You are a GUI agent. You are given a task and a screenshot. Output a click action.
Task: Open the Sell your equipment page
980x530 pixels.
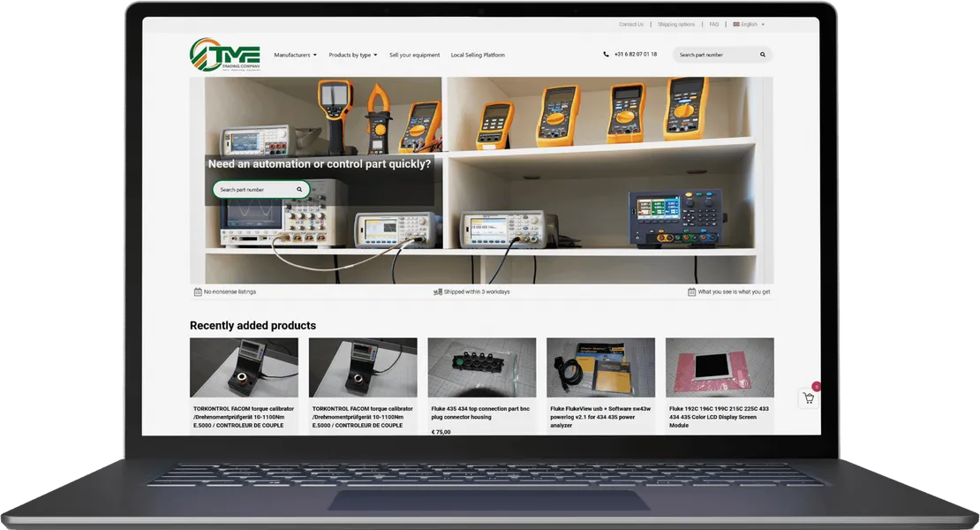pyautogui.click(x=414, y=55)
